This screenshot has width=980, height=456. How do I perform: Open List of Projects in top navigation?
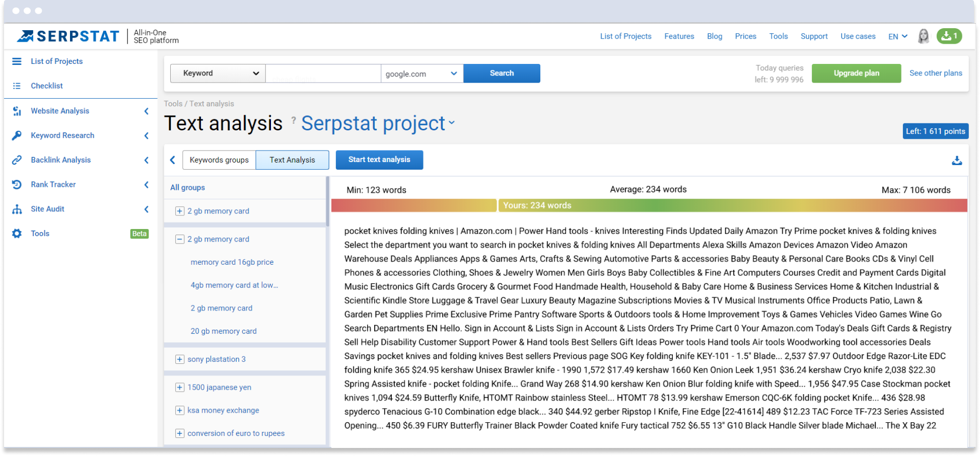625,36
